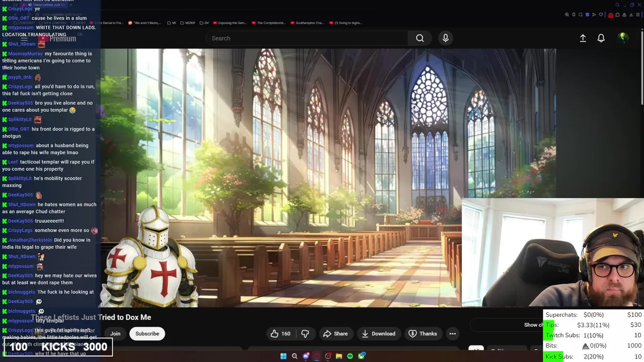Focus the YouTube Search field
Viewport: 644px width, 362px height.
307,38
